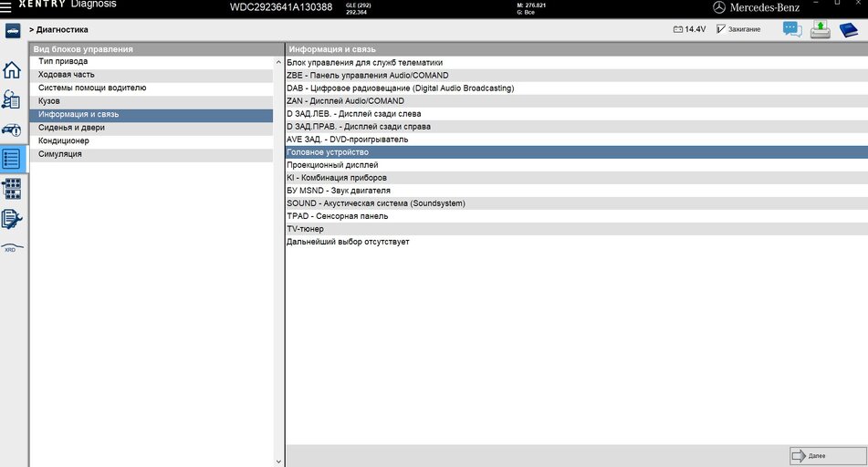Choose ZAN - Дисплей Audio/COMAND
The image size is (868, 467).
click(x=577, y=100)
